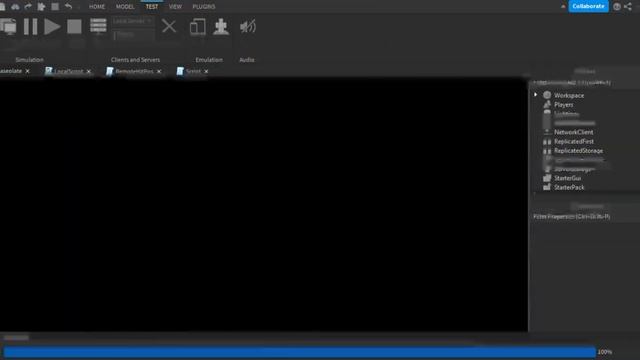Open the MODEL ribbon tab

coord(125,7)
